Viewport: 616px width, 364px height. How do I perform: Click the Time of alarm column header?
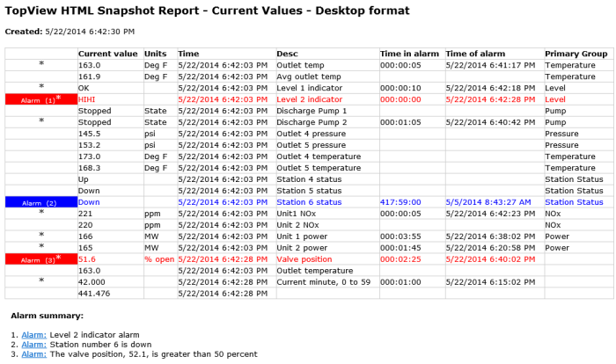click(x=475, y=54)
